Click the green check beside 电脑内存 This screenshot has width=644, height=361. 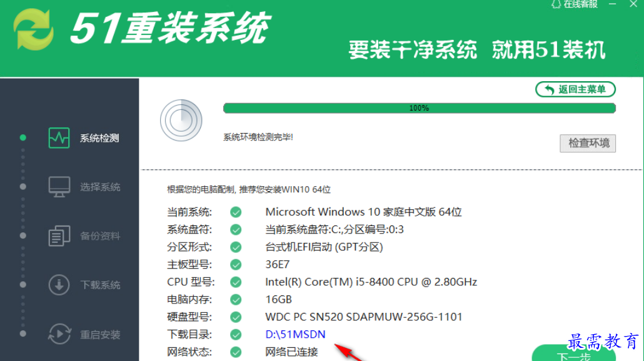236,299
